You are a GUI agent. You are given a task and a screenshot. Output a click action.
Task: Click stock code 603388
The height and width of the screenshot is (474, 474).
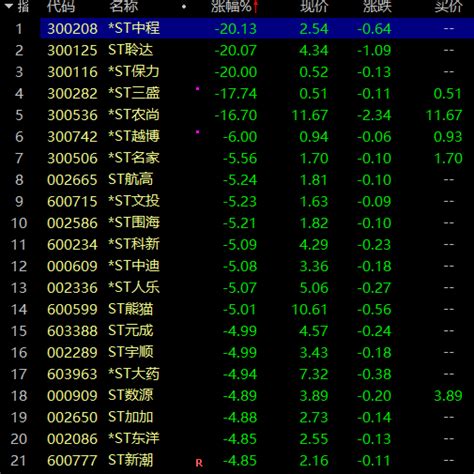click(72, 331)
